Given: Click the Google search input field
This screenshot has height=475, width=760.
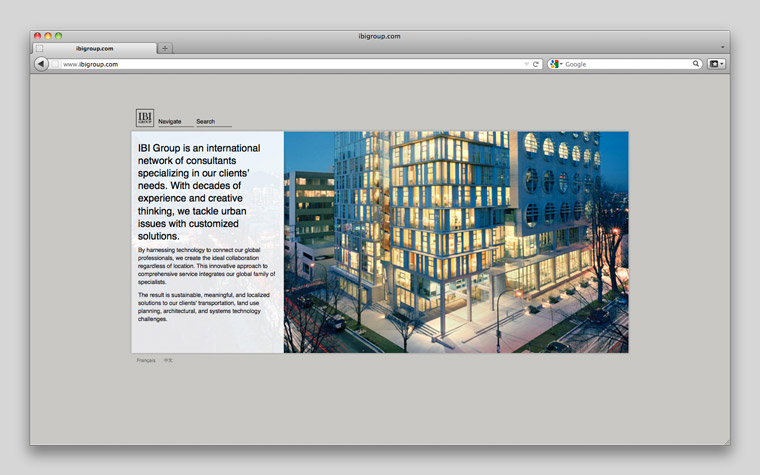Looking at the screenshot, I should coord(627,64).
